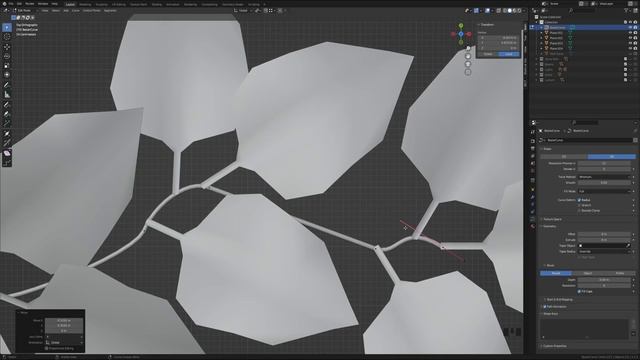640x360 pixels.
Task: Toggle Bounds Clamp checkbox
Action: pos(579,211)
